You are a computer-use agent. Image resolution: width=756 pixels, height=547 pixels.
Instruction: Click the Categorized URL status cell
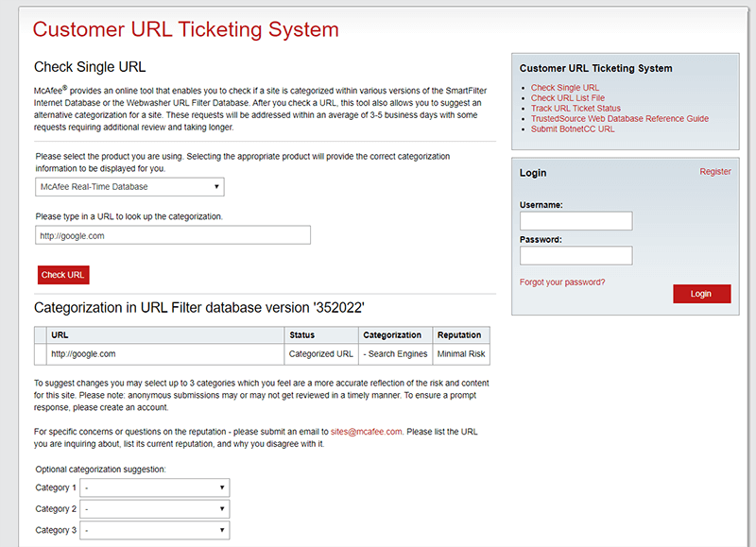tap(320, 353)
